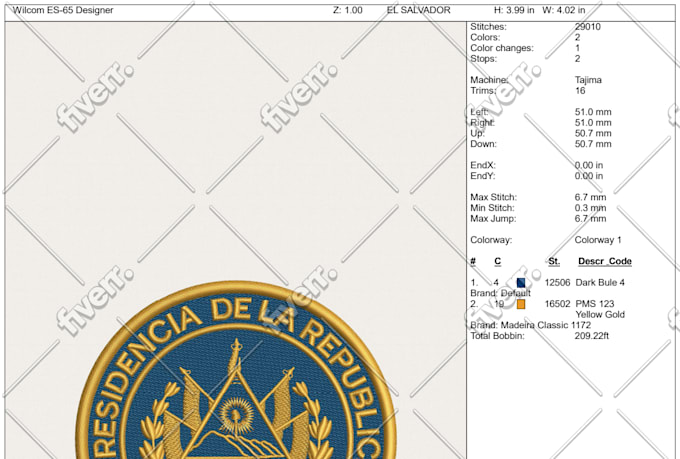Click the '#' column header
Screen dimensions: 680x459
(x=473, y=261)
